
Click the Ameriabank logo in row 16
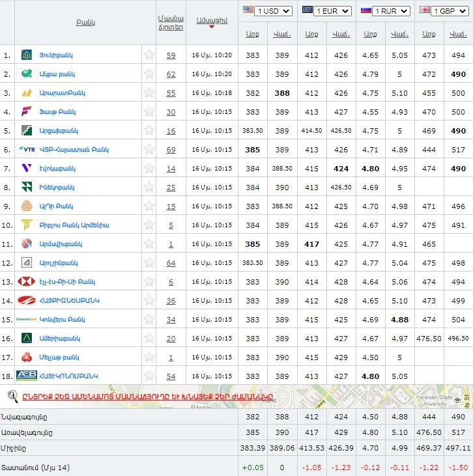27,338
